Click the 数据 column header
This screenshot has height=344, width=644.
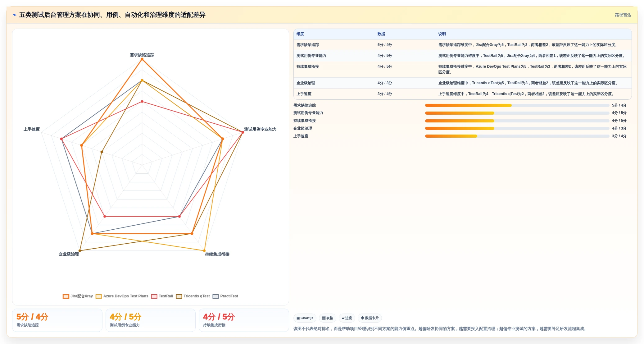coord(381,34)
